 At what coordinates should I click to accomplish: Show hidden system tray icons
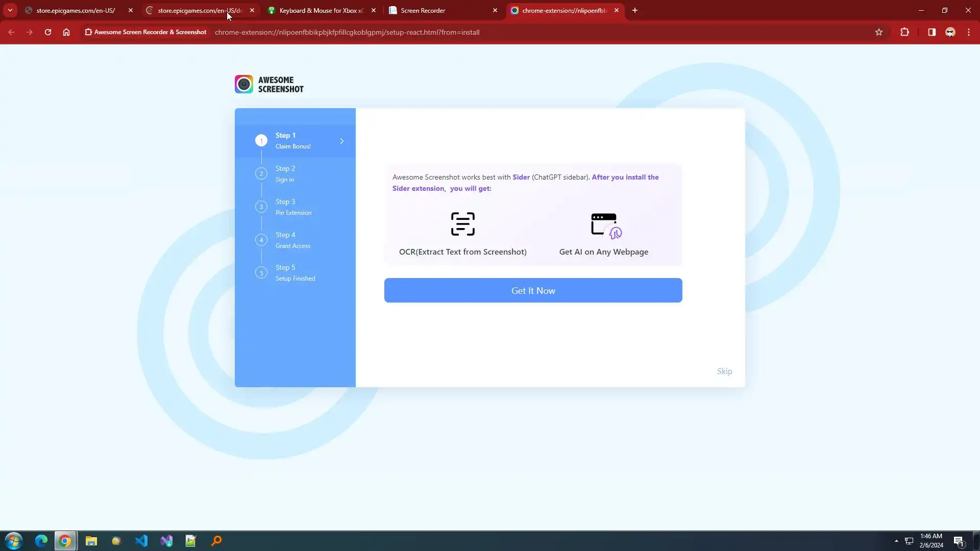(896, 541)
